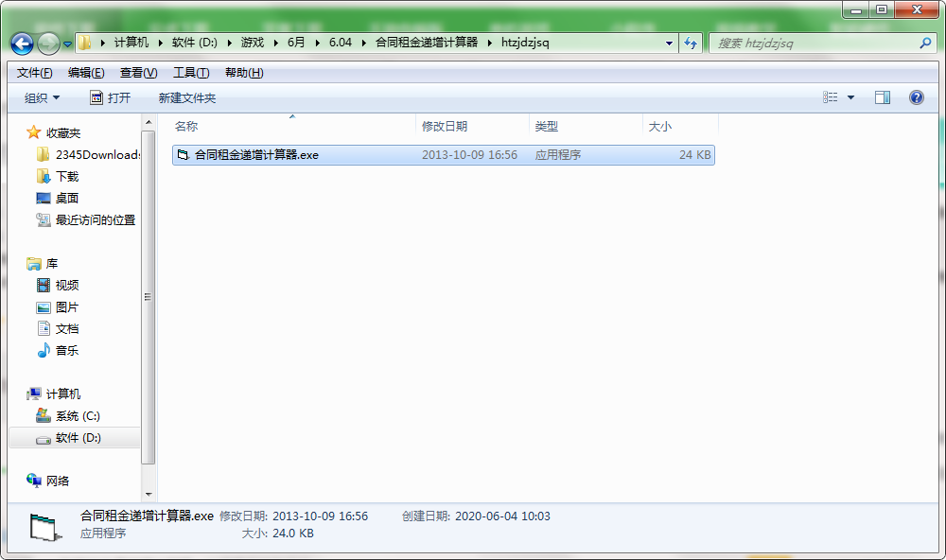Click the greyed Forward arrow button
Viewport: 946px width, 560px height.
(48, 44)
